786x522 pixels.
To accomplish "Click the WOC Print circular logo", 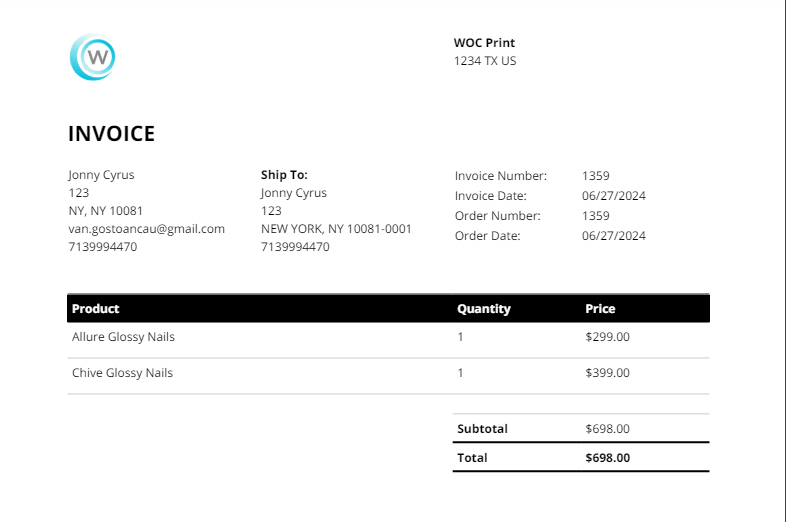I will [93, 57].
